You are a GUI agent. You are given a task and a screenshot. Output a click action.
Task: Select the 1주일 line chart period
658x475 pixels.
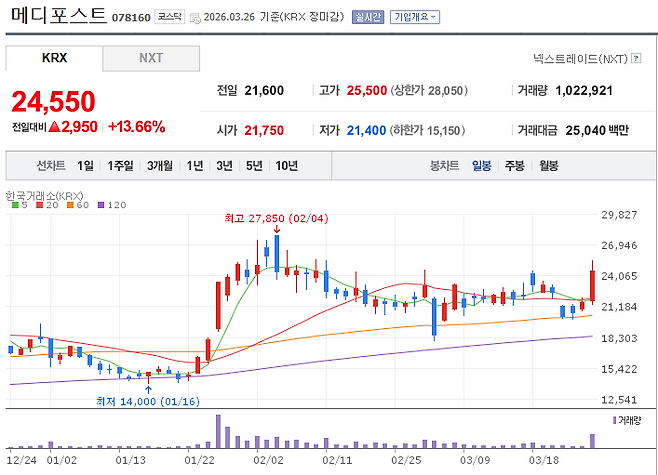click(120, 166)
